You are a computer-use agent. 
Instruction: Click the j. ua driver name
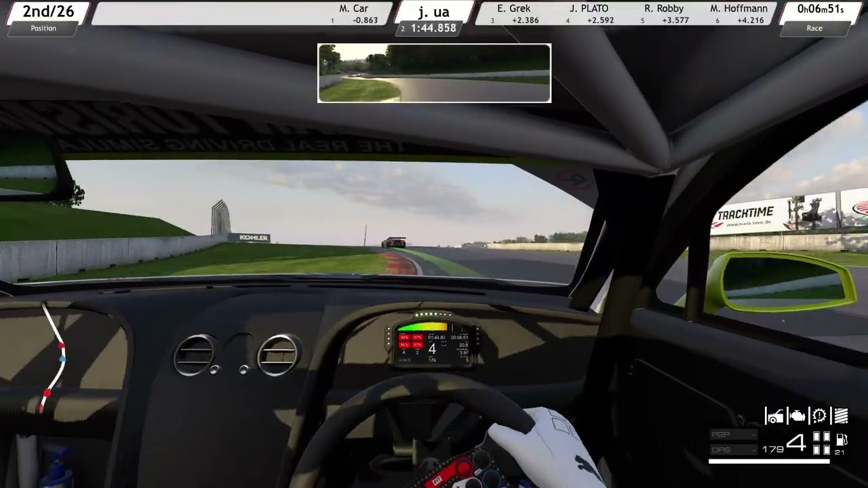tap(434, 12)
